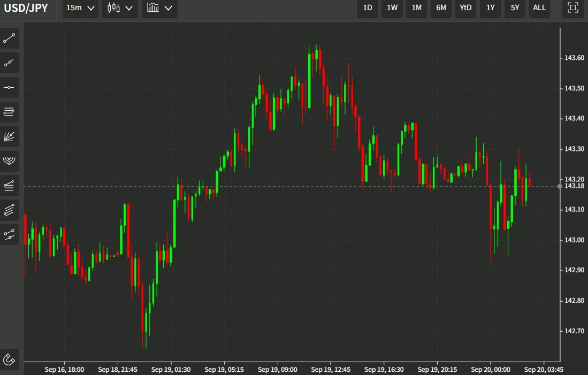Select the fan lines drawing tool

point(9,136)
